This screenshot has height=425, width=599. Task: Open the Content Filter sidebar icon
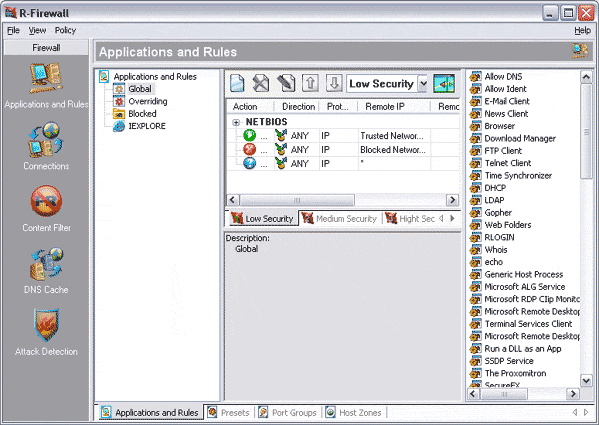[x=46, y=201]
